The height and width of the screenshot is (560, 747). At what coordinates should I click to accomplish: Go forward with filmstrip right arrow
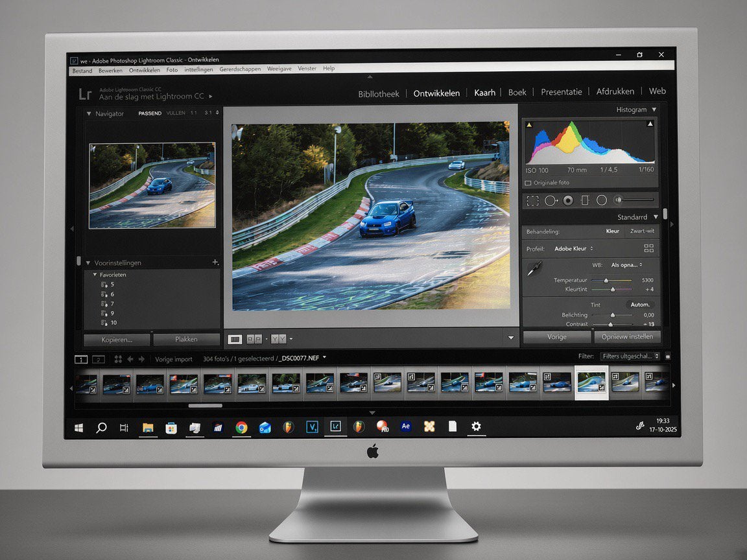point(141,359)
